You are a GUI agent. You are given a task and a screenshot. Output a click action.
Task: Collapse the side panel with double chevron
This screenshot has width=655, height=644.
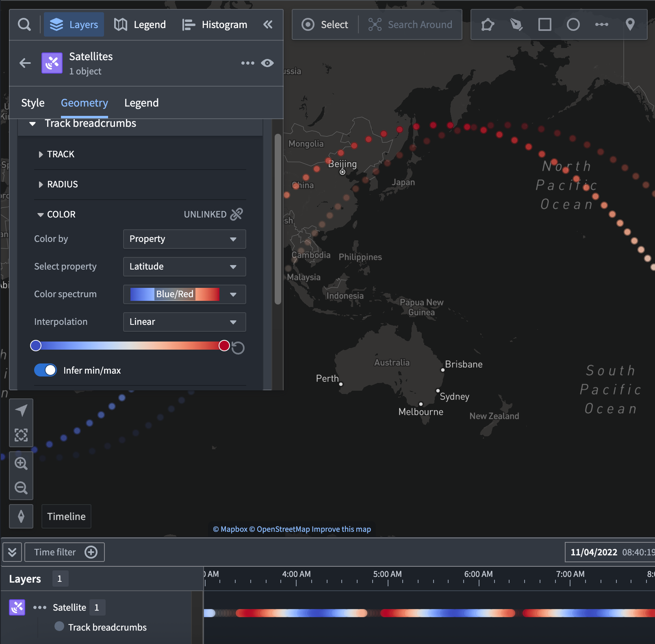point(268,25)
